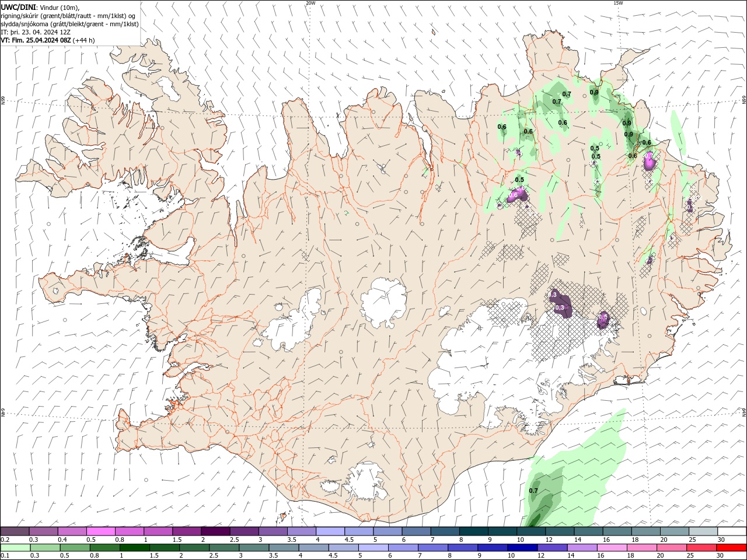
Task: Choose the 10 teal swatch in upper legend row
Action: click(x=531, y=531)
